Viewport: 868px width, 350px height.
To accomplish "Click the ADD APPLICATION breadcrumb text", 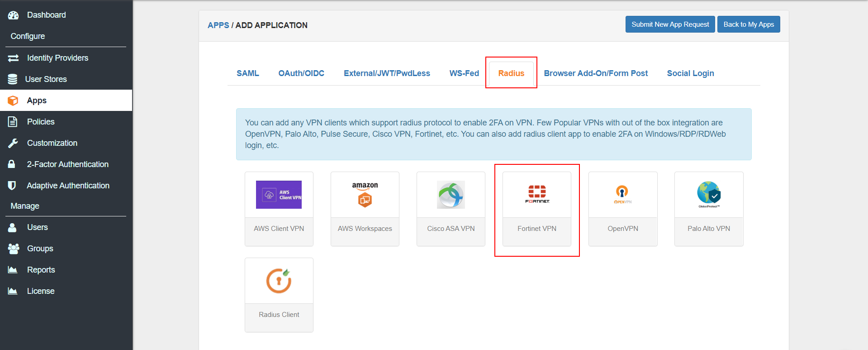I will [x=271, y=25].
